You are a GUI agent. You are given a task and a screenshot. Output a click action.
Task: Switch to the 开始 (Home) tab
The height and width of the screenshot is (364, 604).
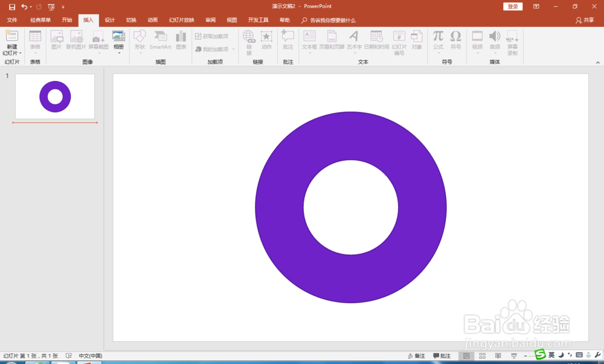coord(67,20)
